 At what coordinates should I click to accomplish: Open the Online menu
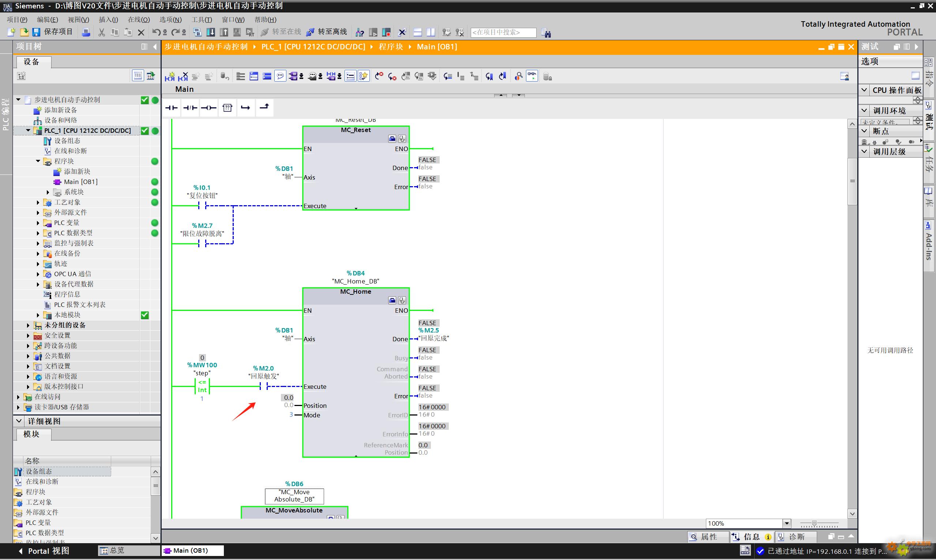(139, 20)
